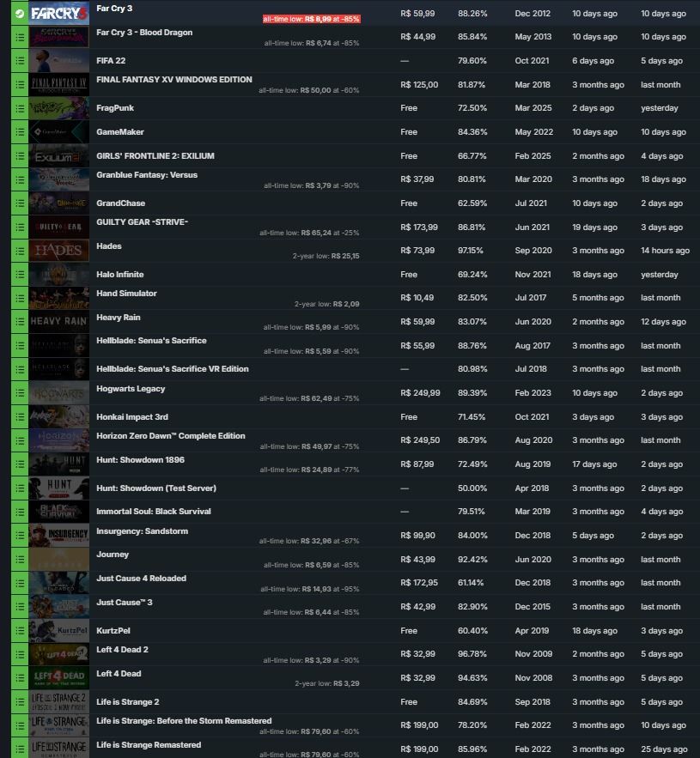Click the green list icon for Hades

click(x=20, y=251)
